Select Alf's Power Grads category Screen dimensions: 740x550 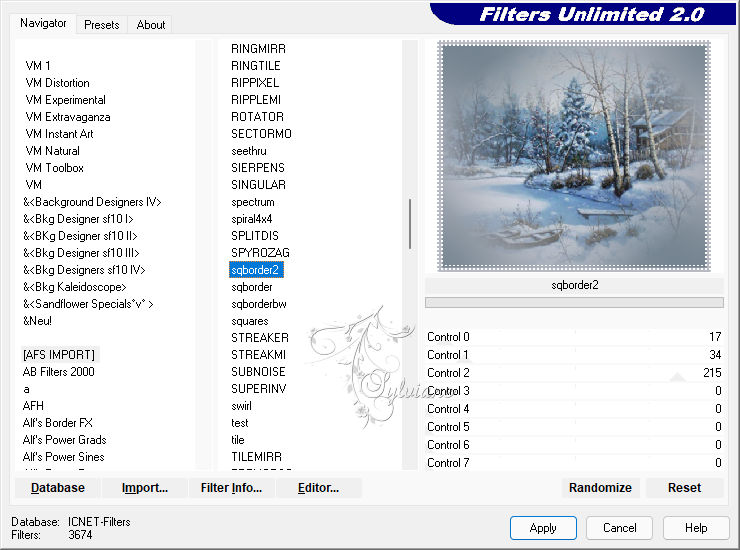[65, 440]
